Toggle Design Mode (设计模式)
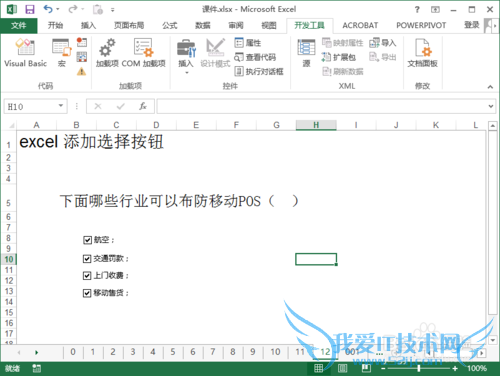The height and width of the screenshot is (376, 500). pyautogui.click(x=215, y=53)
